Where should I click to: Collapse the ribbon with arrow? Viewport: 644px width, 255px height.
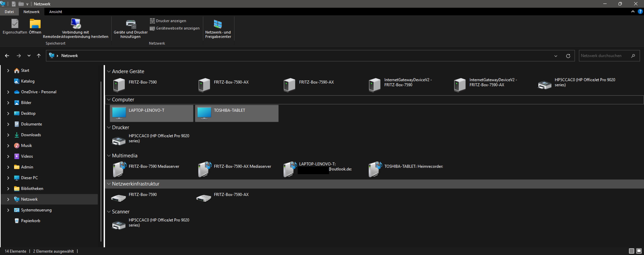tap(633, 12)
